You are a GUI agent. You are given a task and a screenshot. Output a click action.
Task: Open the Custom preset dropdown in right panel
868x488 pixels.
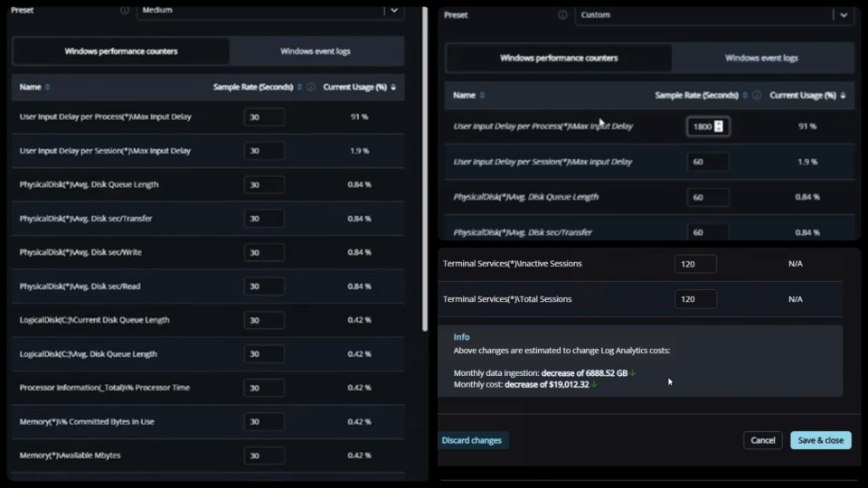tap(714, 15)
